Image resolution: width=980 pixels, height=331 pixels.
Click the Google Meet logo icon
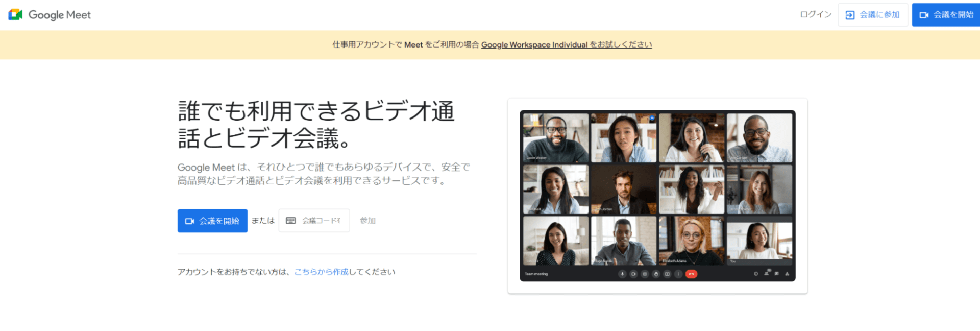pyautogui.click(x=15, y=15)
